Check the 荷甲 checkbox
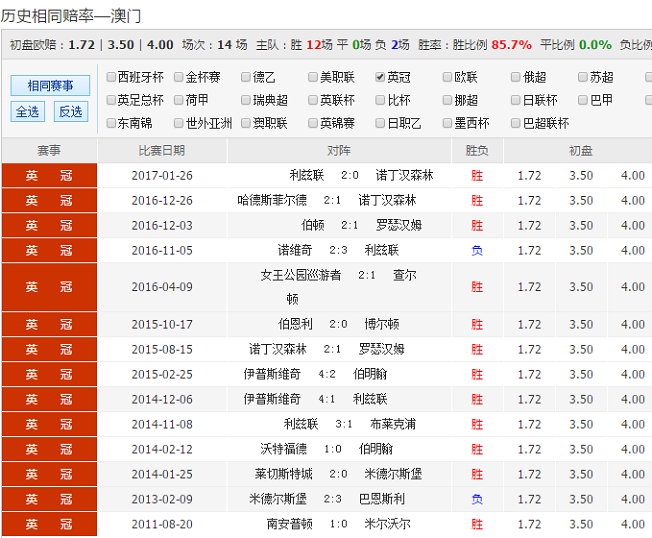This screenshot has height=538, width=652. coord(179,100)
